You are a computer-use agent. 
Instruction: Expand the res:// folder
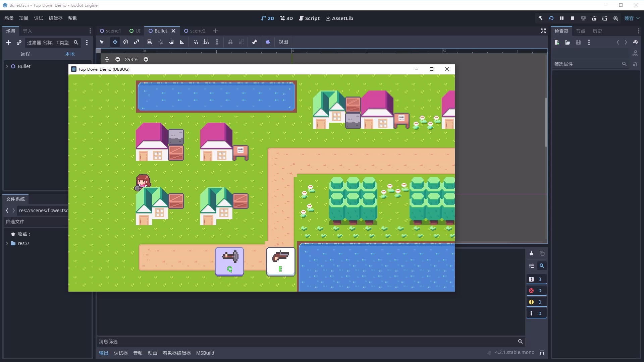point(7,243)
